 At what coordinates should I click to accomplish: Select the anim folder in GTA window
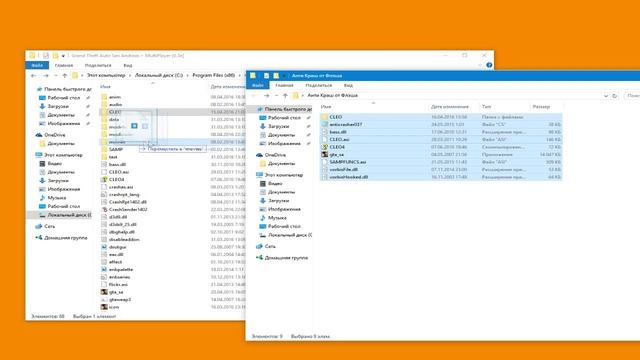[x=115, y=97]
